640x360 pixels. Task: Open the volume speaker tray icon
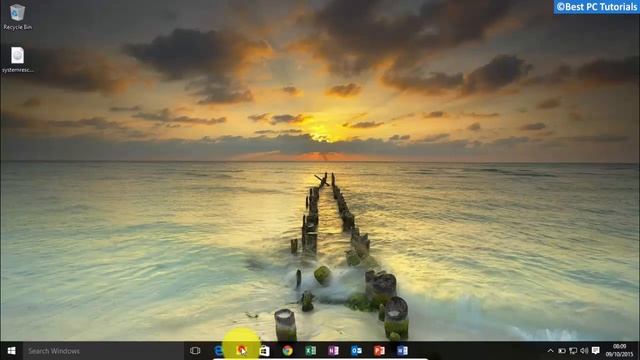pos(584,351)
